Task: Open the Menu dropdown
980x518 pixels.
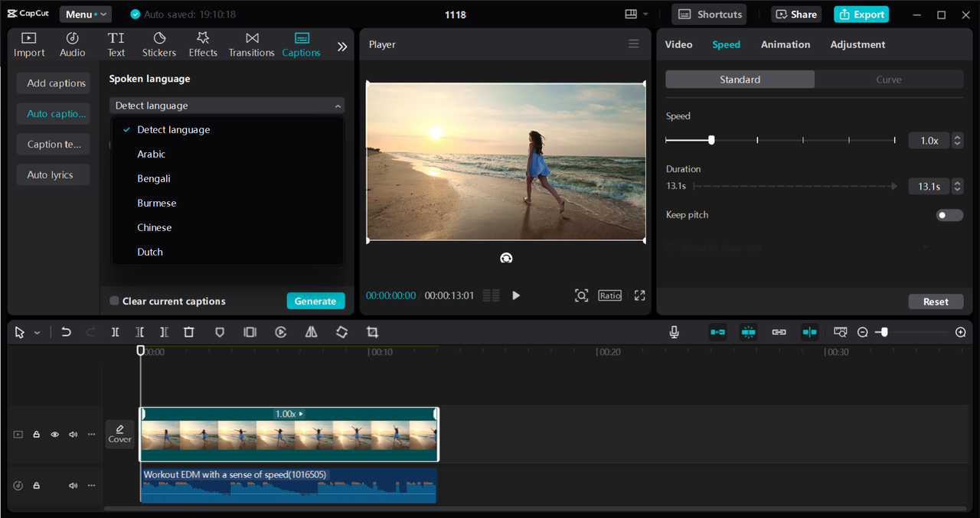Action: [85, 15]
